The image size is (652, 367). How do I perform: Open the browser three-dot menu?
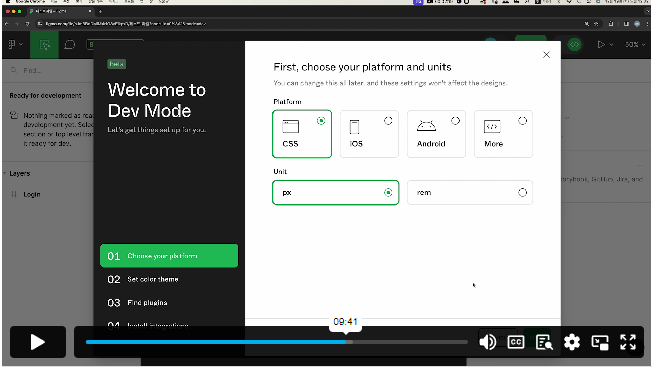[647, 24]
